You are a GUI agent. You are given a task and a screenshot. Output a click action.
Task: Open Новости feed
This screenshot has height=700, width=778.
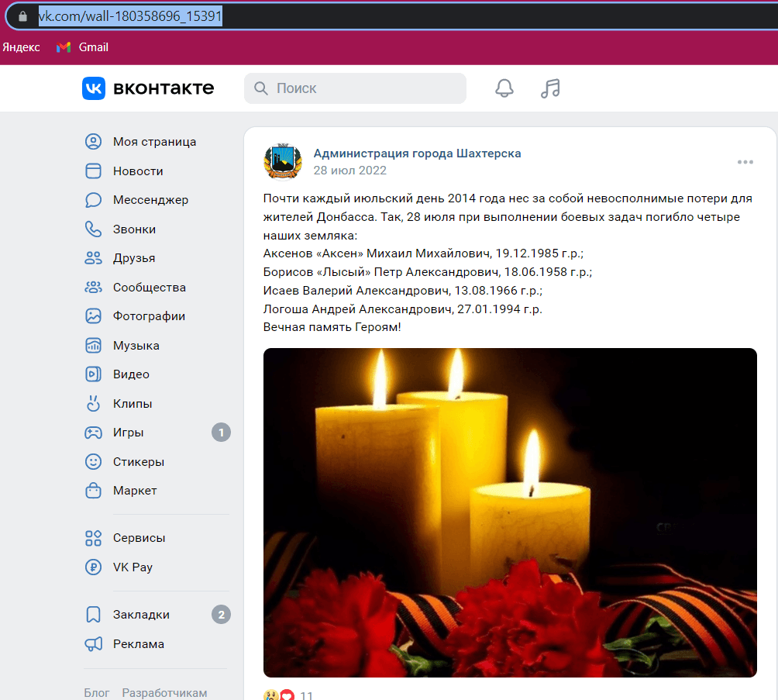tap(138, 171)
